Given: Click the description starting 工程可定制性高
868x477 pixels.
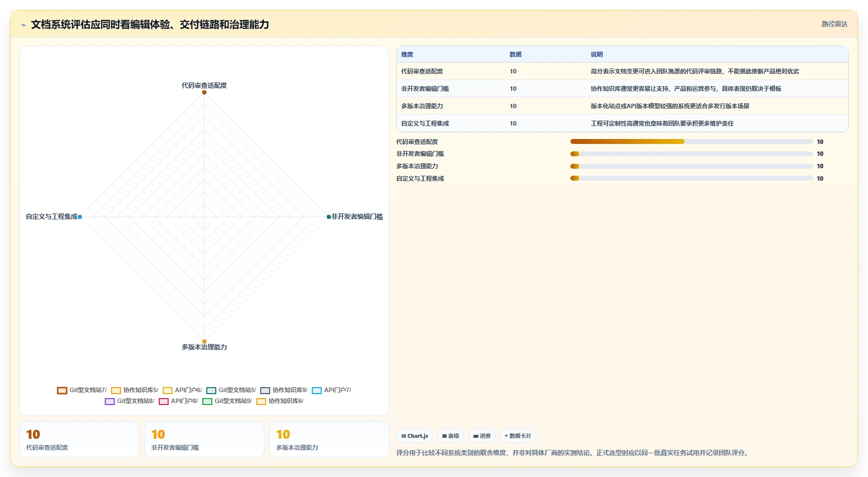Looking at the screenshot, I should (x=662, y=124).
